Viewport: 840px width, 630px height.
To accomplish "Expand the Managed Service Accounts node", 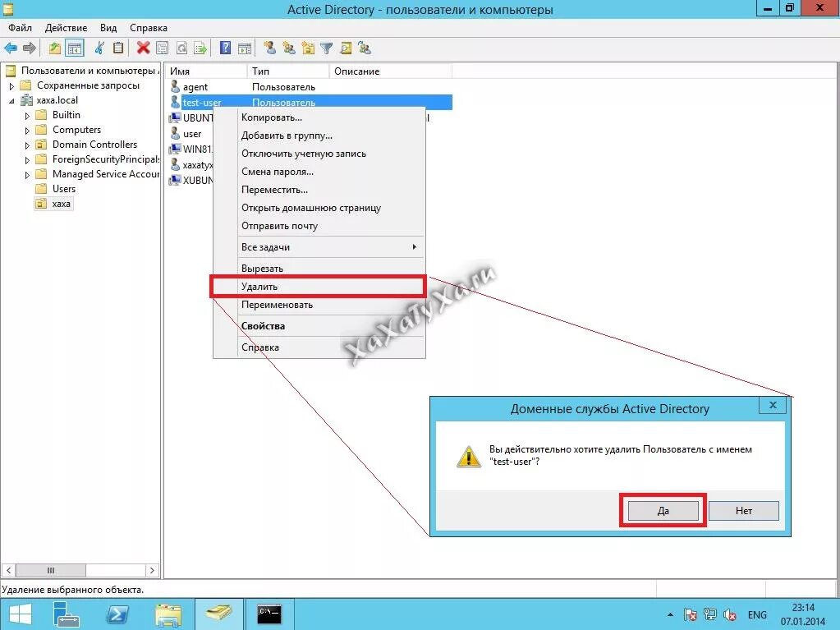I will pos(27,175).
